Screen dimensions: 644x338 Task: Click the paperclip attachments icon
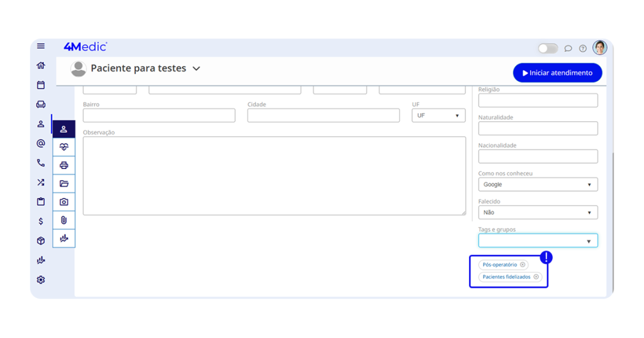point(64,220)
